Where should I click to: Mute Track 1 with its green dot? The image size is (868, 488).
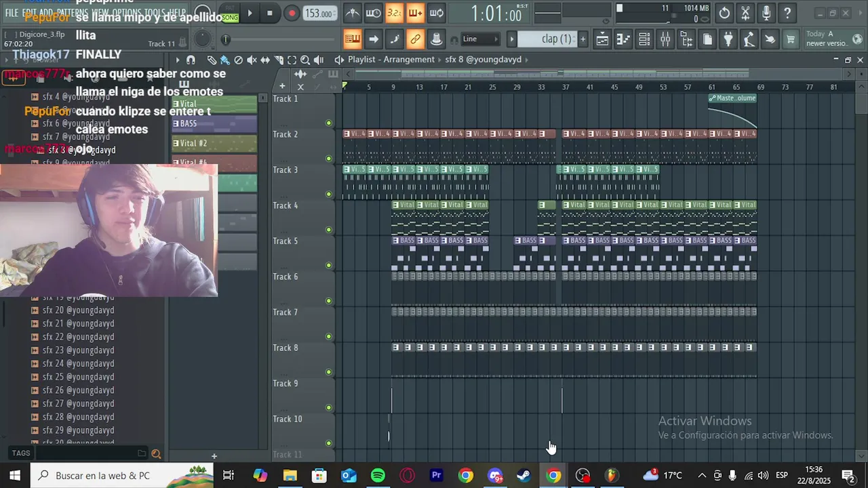click(329, 123)
